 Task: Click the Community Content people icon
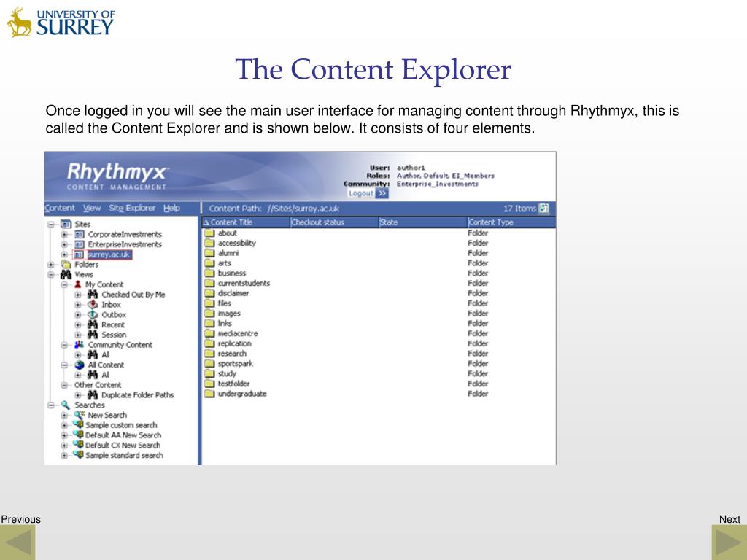coord(80,345)
